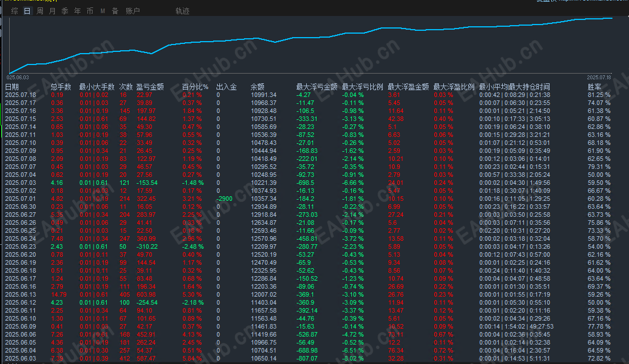
Task: Click the percentage value -2.48 %
Action: (x=193, y=246)
